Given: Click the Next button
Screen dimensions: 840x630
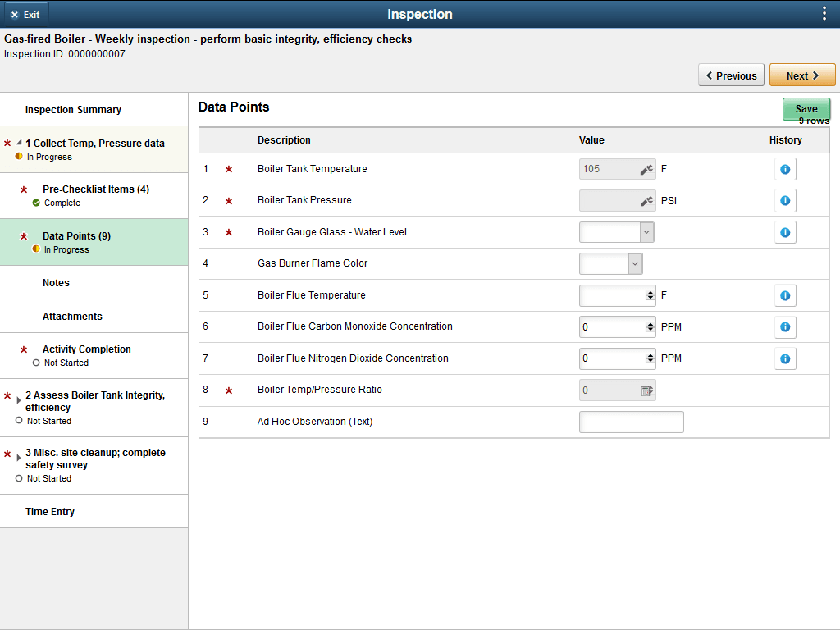Looking at the screenshot, I should click(802, 75).
